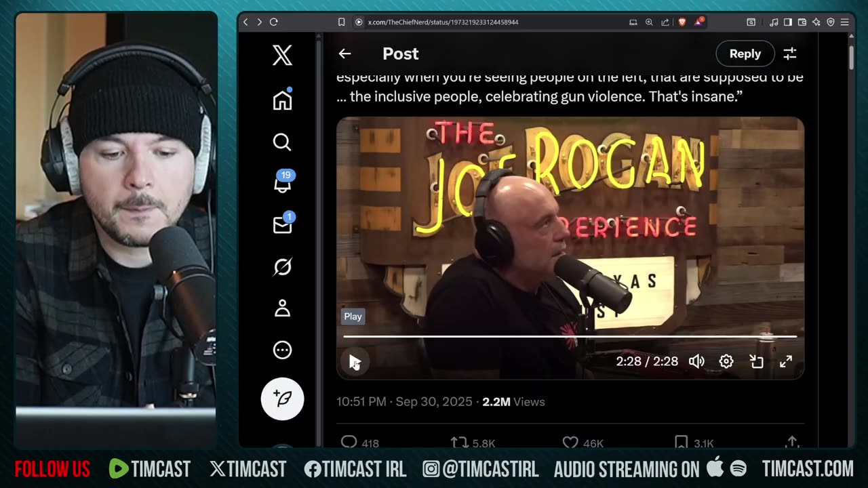
Task: Click the Reply button
Action: (x=745, y=54)
